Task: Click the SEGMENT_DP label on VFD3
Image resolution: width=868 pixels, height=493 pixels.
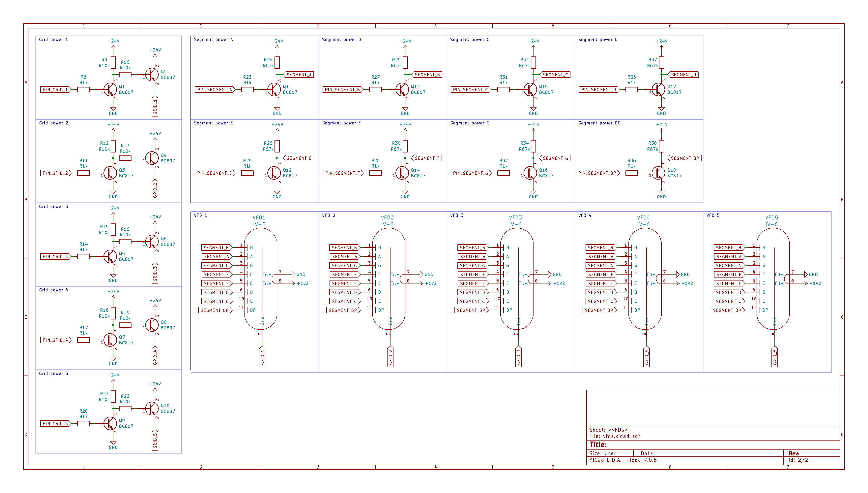Action: pyautogui.click(x=471, y=310)
